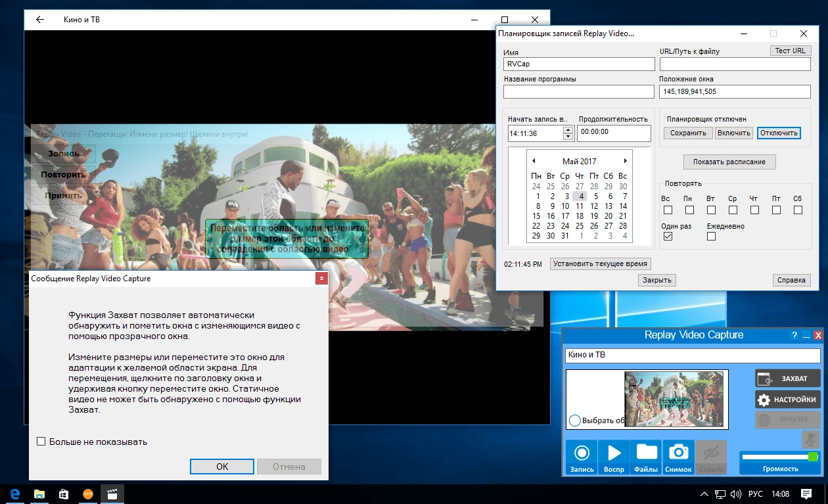The image size is (828, 504).
Task: Open Справка in the scheduler window
Action: point(791,280)
